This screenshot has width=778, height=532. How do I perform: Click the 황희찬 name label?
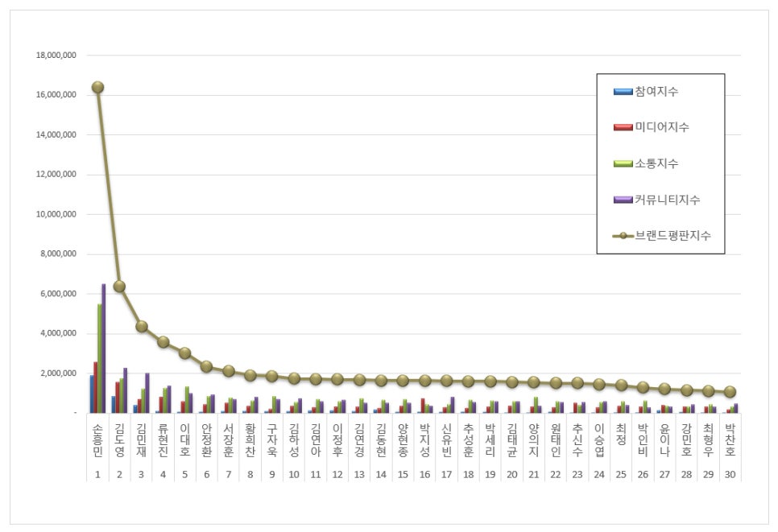click(250, 439)
